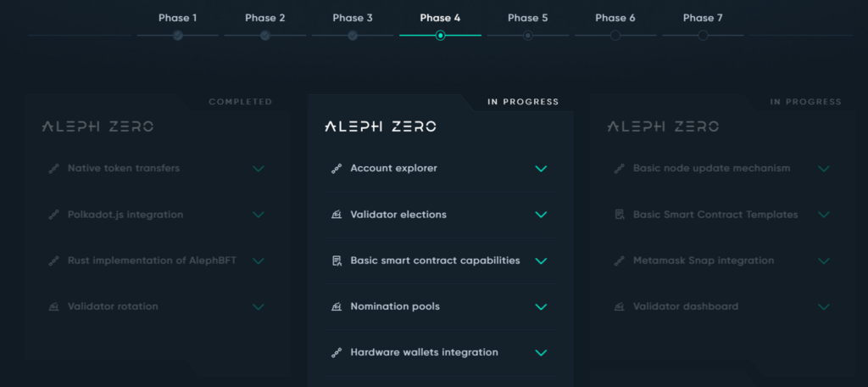Click the chain icon beside Native token transfers
The width and height of the screenshot is (868, 387).
[53, 169]
